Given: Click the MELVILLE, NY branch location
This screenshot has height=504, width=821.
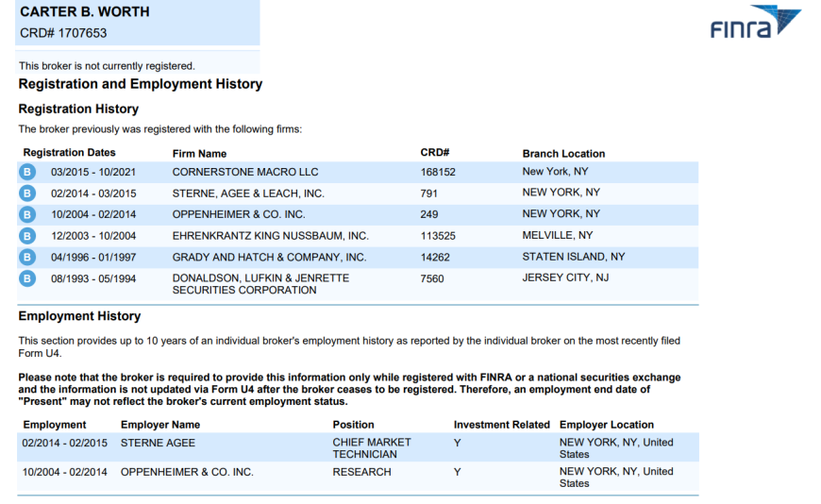Looking at the screenshot, I should coord(557,235).
